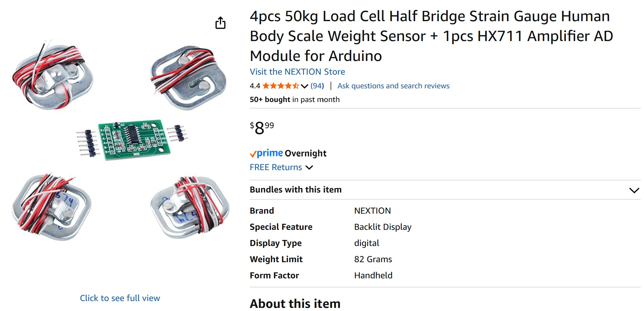This screenshot has width=644, height=311.
Task: Click the top-right load cell in the photo
Action: pyautogui.click(x=188, y=77)
